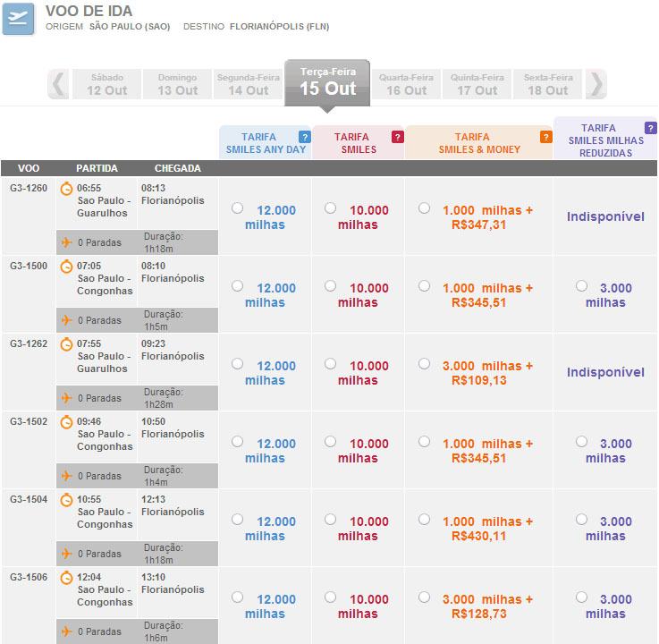Select reduced 3.000 milhas for flight G3-1502

(582, 442)
